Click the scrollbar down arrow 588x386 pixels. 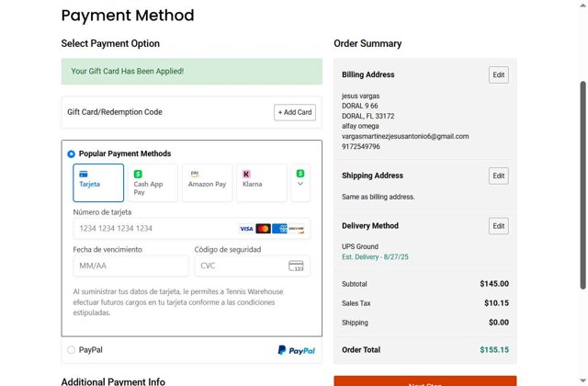coord(582,381)
